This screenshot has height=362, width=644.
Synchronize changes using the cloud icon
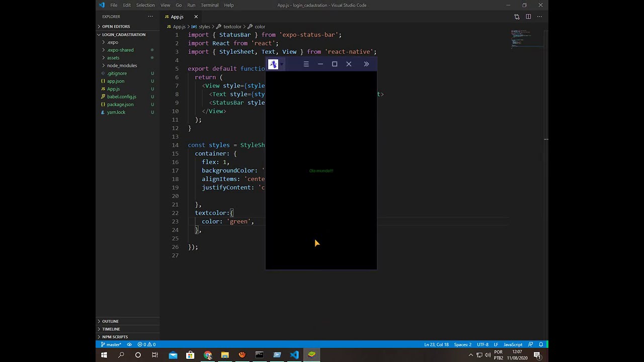point(129,344)
